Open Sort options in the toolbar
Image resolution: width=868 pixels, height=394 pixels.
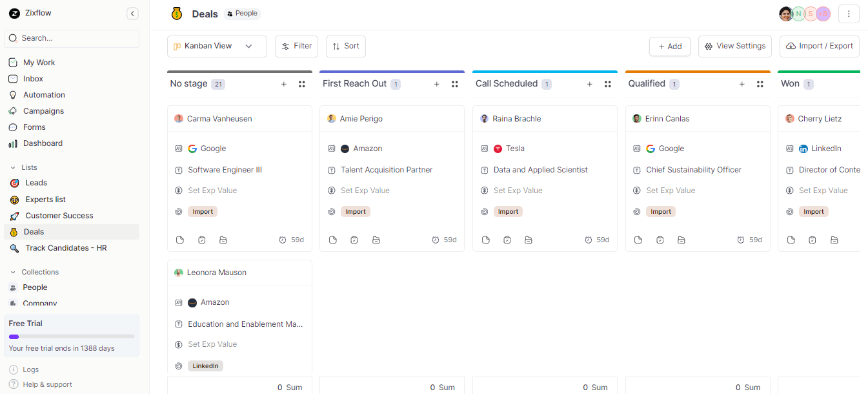[x=345, y=46]
